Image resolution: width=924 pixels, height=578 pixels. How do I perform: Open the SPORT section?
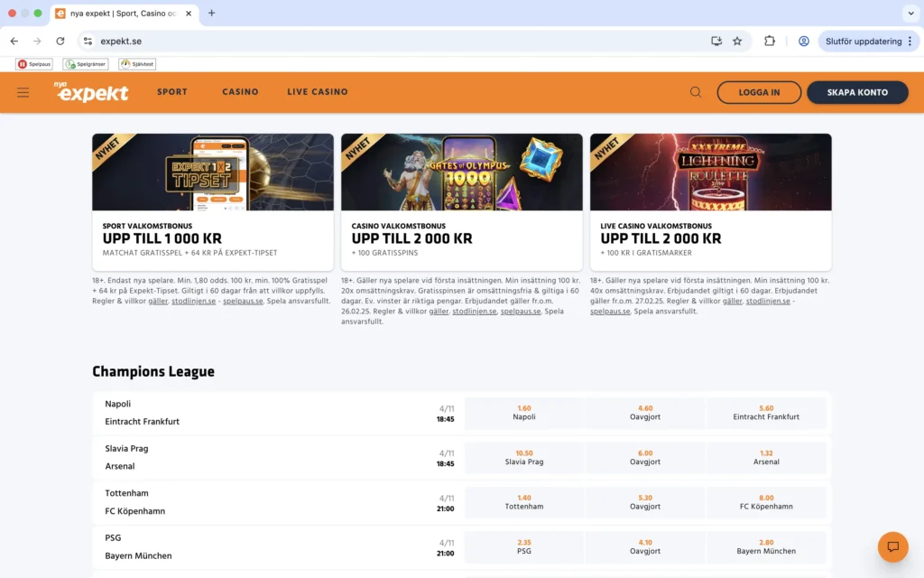click(172, 92)
